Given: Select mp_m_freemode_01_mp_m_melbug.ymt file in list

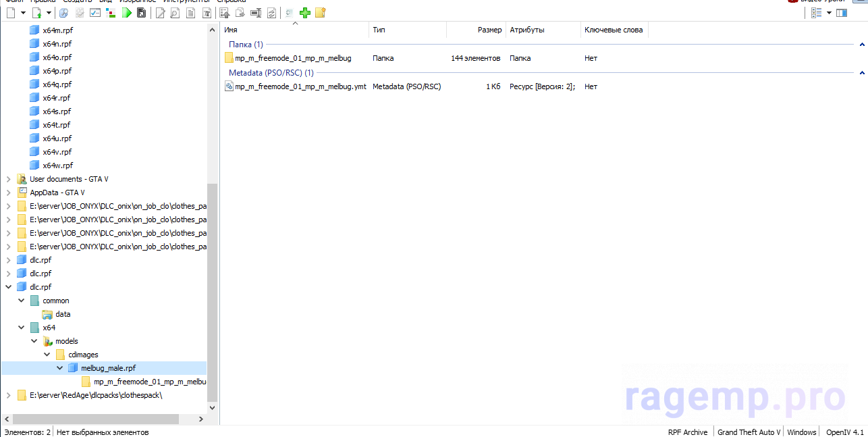Looking at the screenshot, I should click(300, 86).
